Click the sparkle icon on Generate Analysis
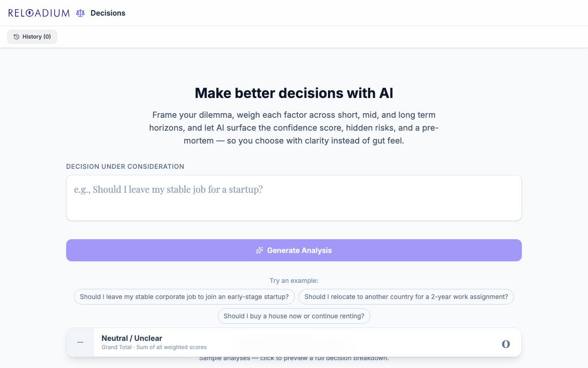588x368 pixels. click(260, 250)
